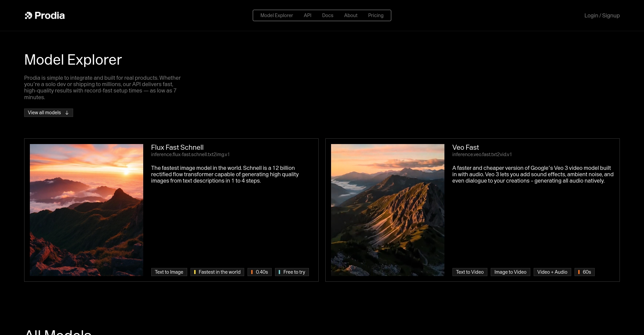Screen dimensions: 644x335
Task: Click the Veo Fast title
Action: [465, 147]
